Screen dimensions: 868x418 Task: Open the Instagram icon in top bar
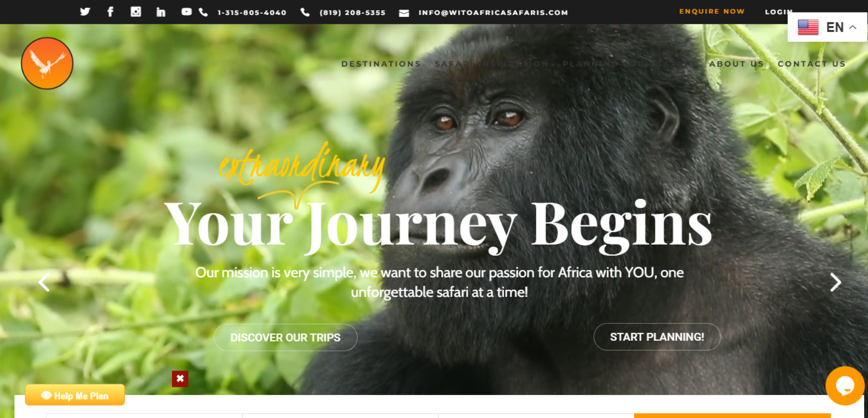point(136,12)
